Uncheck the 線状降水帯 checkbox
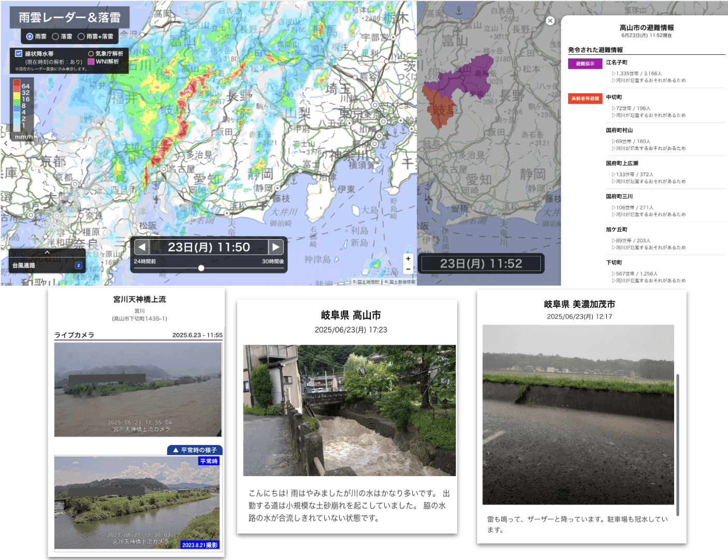 19,53
